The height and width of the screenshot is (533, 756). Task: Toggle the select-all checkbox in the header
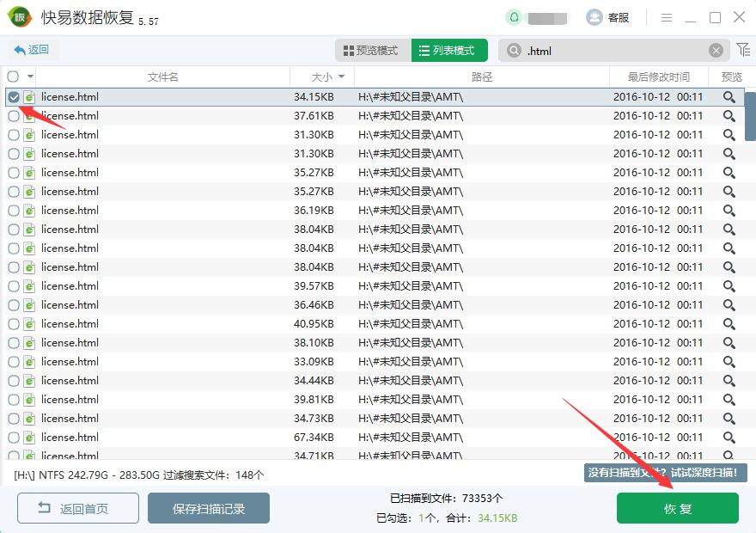13,77
